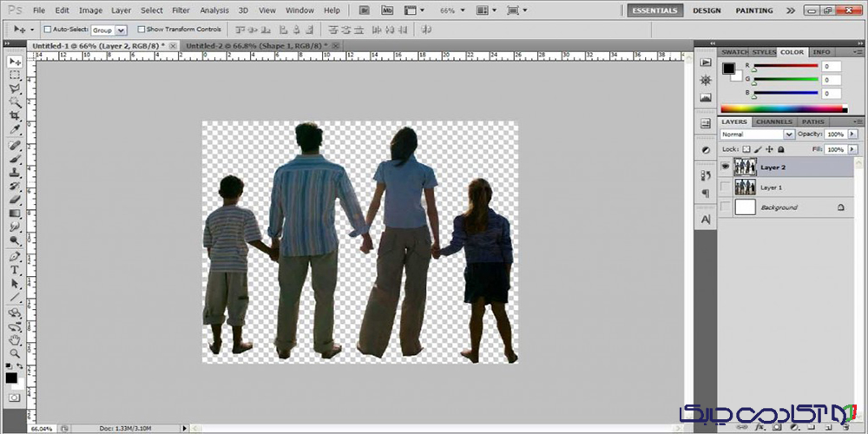Open the Analysis menu
Image resolution: width=868 pixels, height=434 pixels.
coord(214,10)
